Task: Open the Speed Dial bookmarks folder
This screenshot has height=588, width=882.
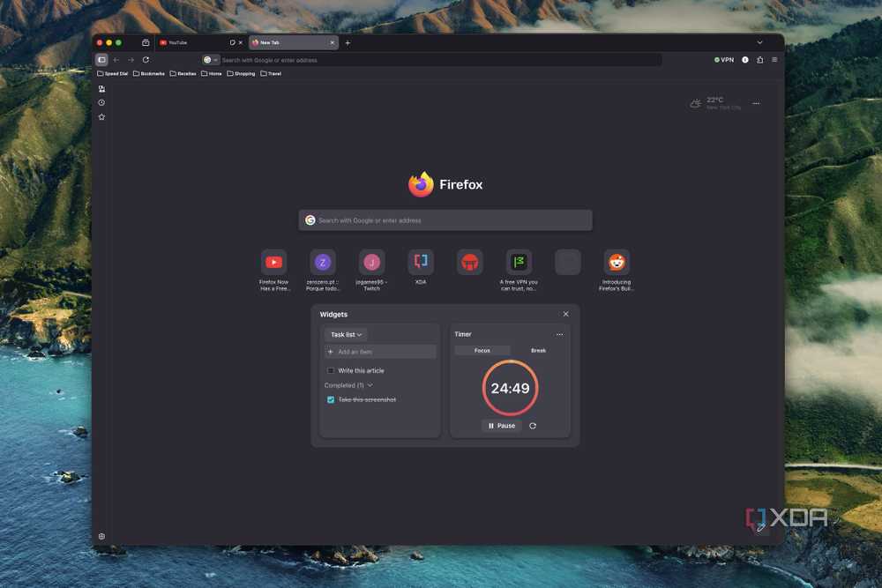Action: coord(113,74)
